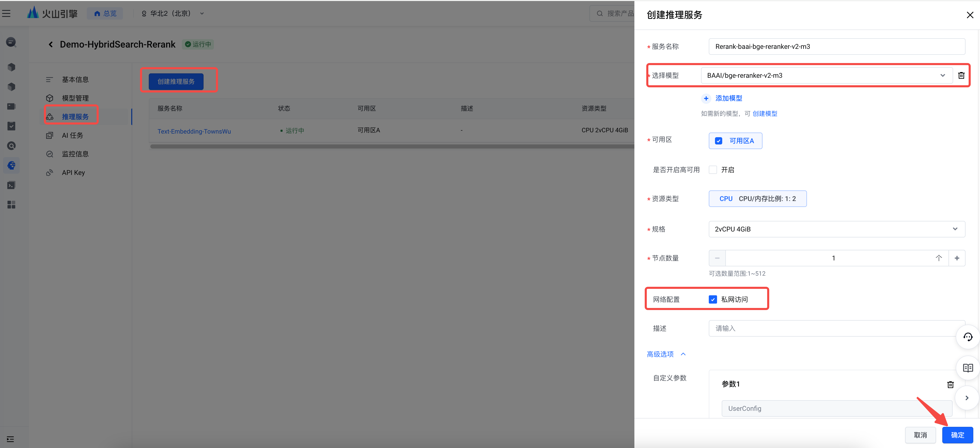Decrease node count with minus button
Image resolution: width=980 pixels, height=448 pixels.
point(717,258)
